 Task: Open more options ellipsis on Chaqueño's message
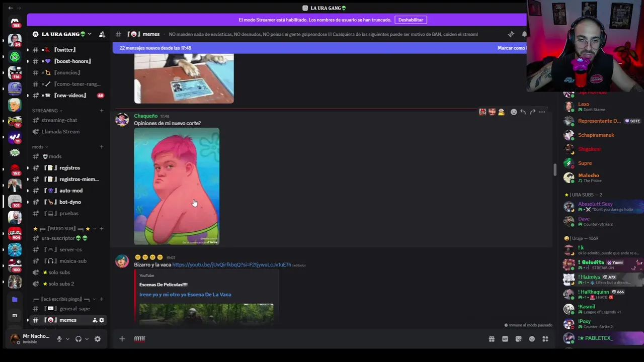(x=542, y=112)
